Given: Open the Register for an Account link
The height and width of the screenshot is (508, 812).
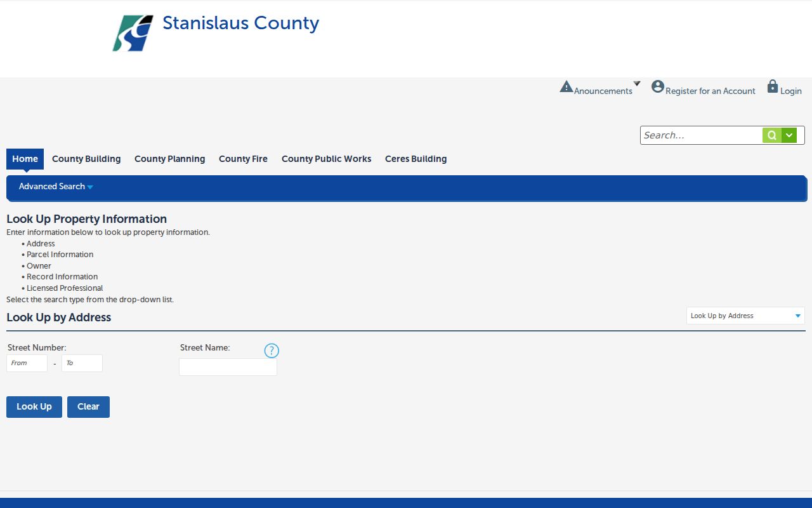Looking at the screenshot, I should (x=710, y=91).
